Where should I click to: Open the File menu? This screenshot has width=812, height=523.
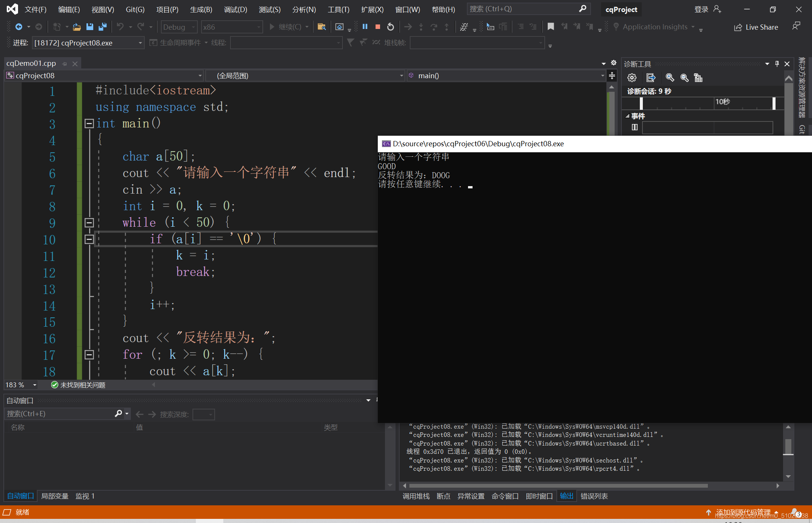click(x=35, y=9)
